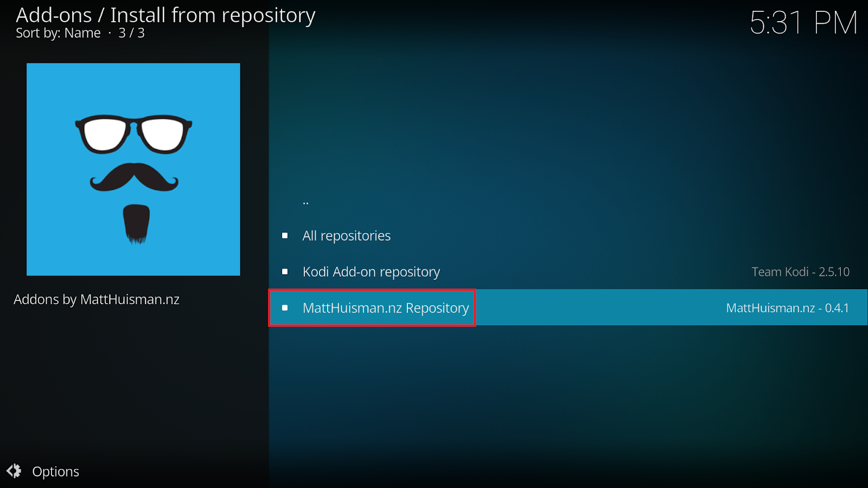Click bullet icon beside All repositories
The height and width of the screenshot is (488, 868).
tap(285, 235)
